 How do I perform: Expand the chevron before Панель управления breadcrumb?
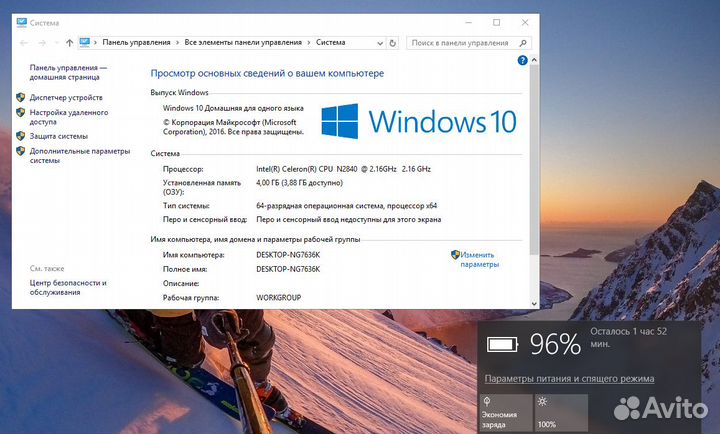96,43
